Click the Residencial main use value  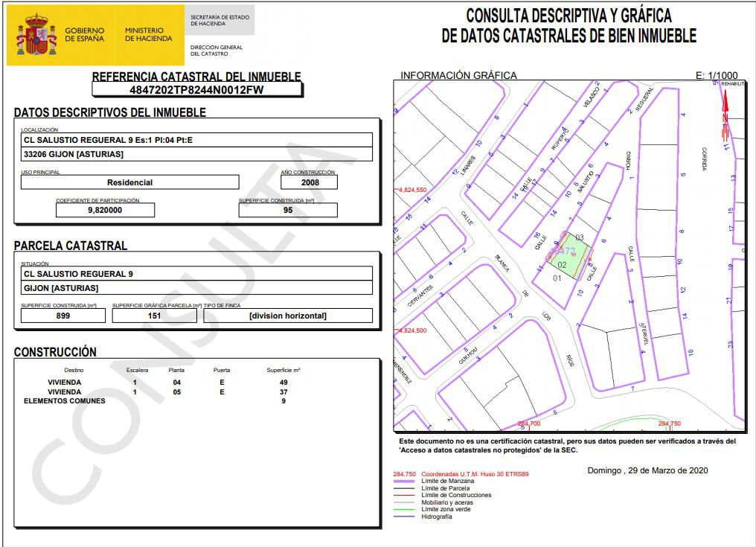[129, 182]
